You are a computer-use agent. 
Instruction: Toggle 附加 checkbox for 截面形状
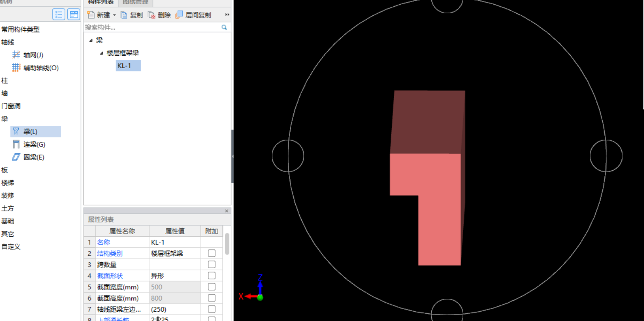tap(212, 275)
